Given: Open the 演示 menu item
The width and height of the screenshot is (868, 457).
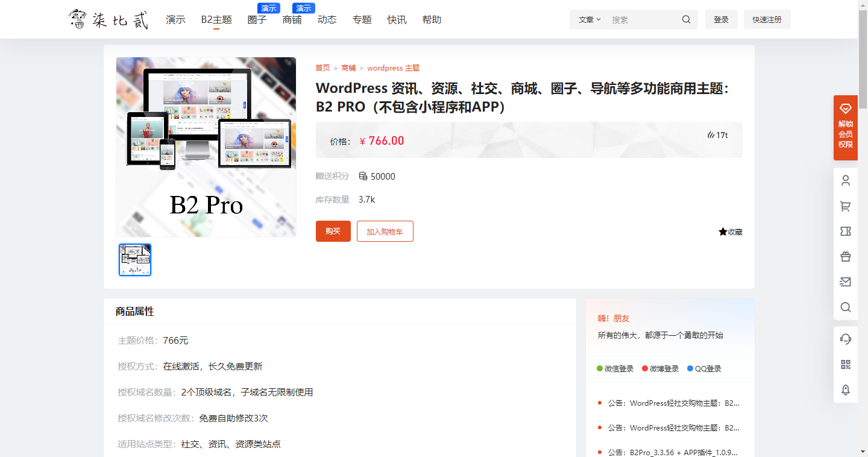Looking at the screenshot, I should pos(175,20).
